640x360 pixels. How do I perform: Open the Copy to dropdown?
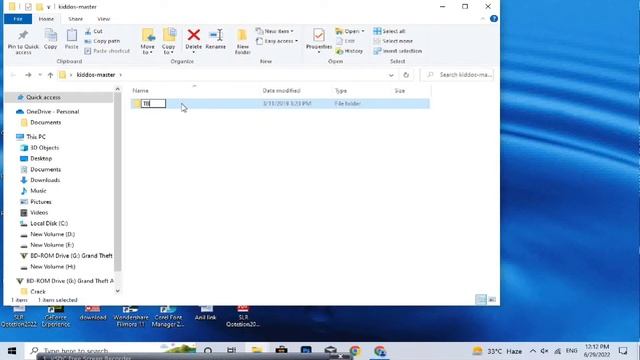point(169,41)
